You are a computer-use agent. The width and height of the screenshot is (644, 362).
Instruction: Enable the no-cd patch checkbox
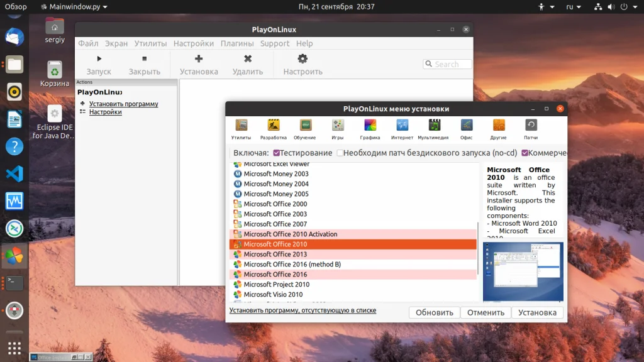340,153
